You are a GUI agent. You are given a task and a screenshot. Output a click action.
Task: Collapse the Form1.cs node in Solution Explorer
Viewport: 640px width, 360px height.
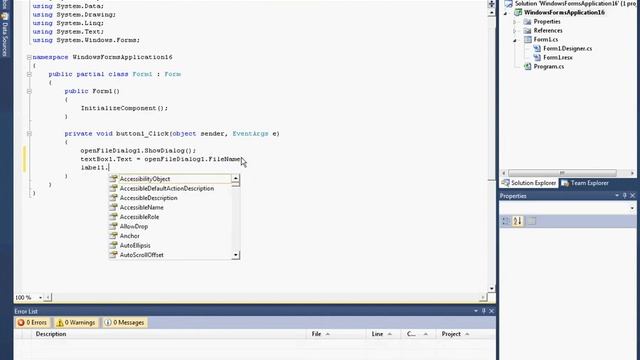[515, 40]
